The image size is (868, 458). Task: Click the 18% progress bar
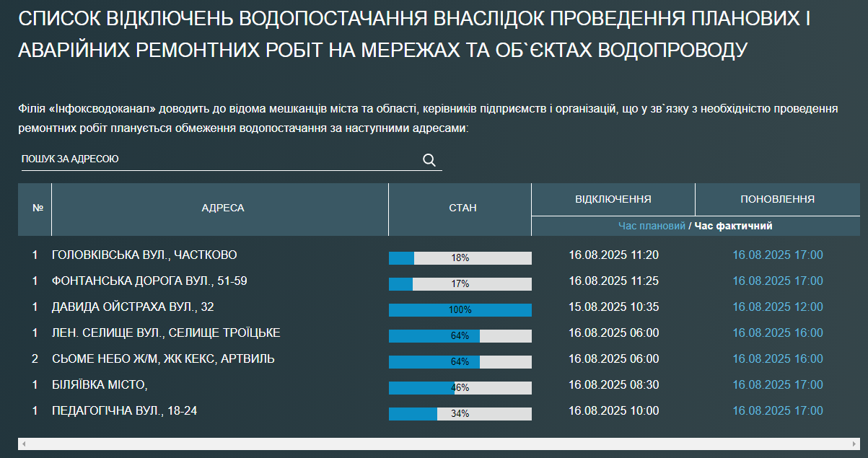click(460, 258)
